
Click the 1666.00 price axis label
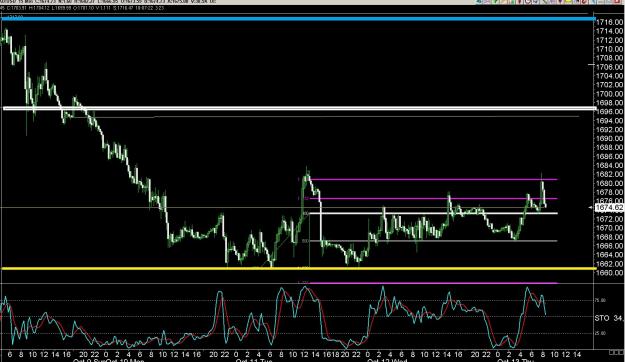pos(609,246)
